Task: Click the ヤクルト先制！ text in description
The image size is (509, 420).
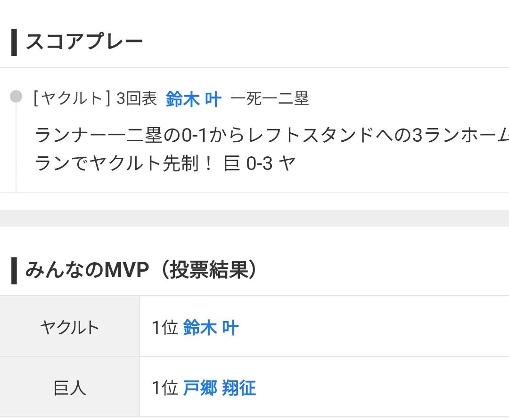Action: coord(151,163)
